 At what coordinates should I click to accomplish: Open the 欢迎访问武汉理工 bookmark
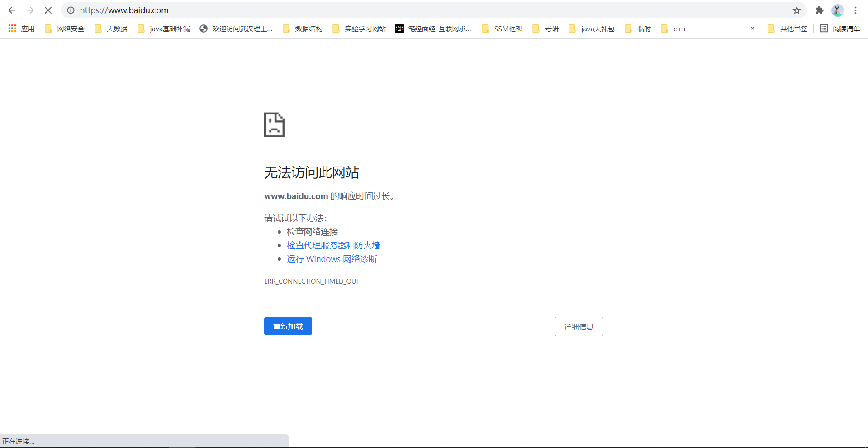236,29
